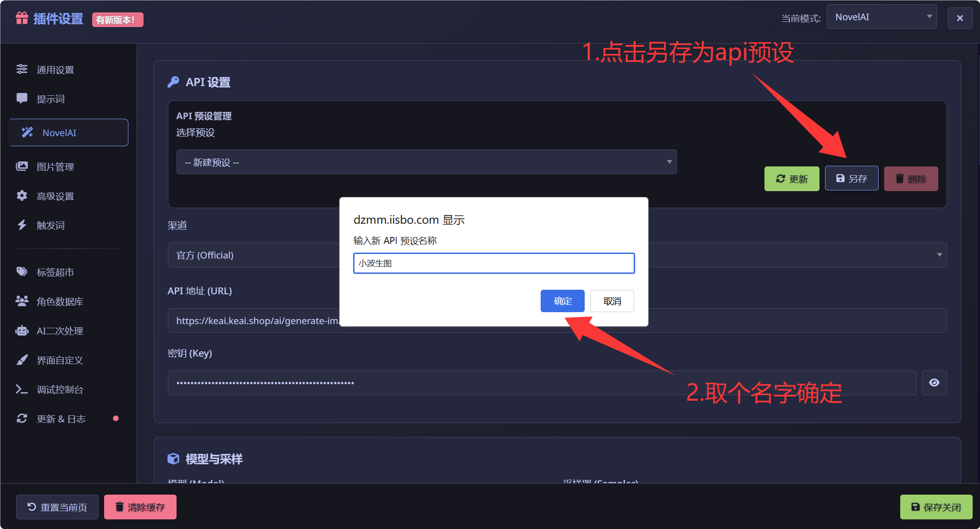Open the 角色数据库 menu item
The image size is (980, 529).
pyautogui.click(x=60, y=301)
